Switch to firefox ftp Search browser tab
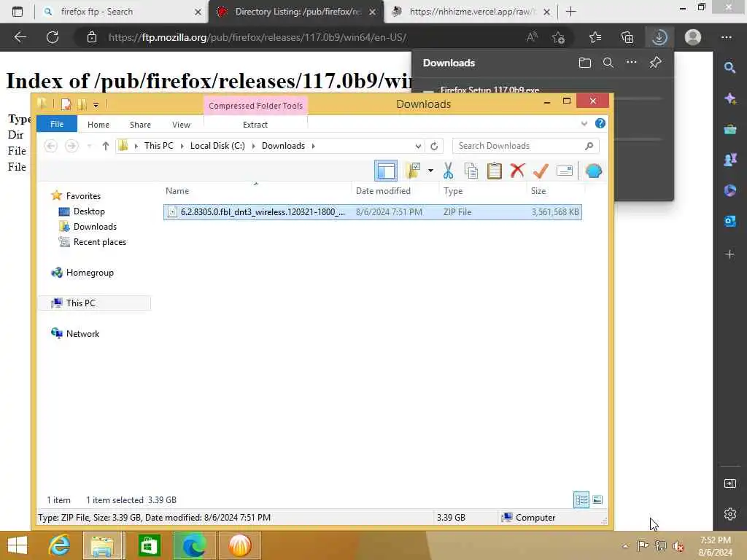This screenshot has height=560, width=747. click(122, 12)
